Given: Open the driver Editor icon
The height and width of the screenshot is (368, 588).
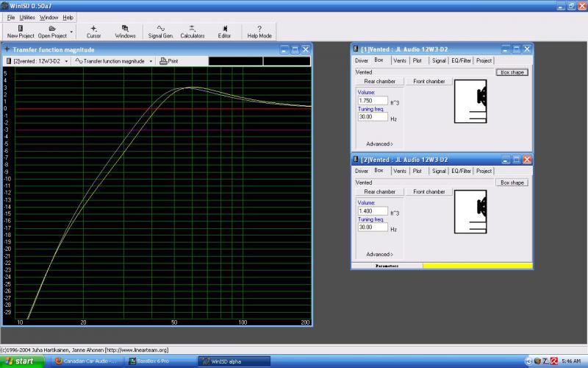Looking at the screenshot, I should (224, 29).
